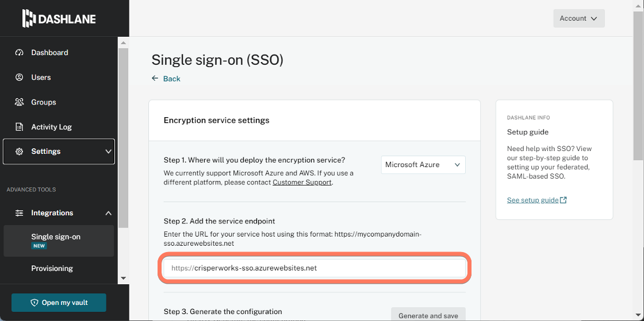Click the Activity Log document icon
This screenshot has width=644, height=321.
pos(19,127)
